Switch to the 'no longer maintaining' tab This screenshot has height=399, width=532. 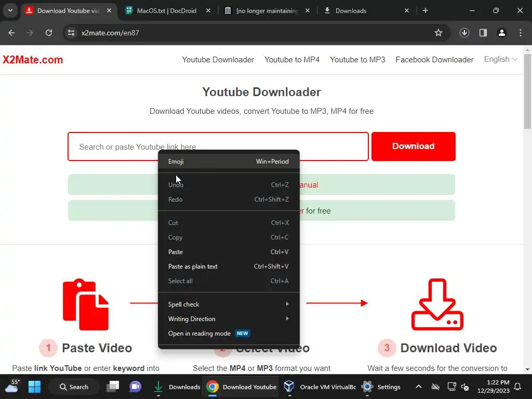(x=268, y=10)
